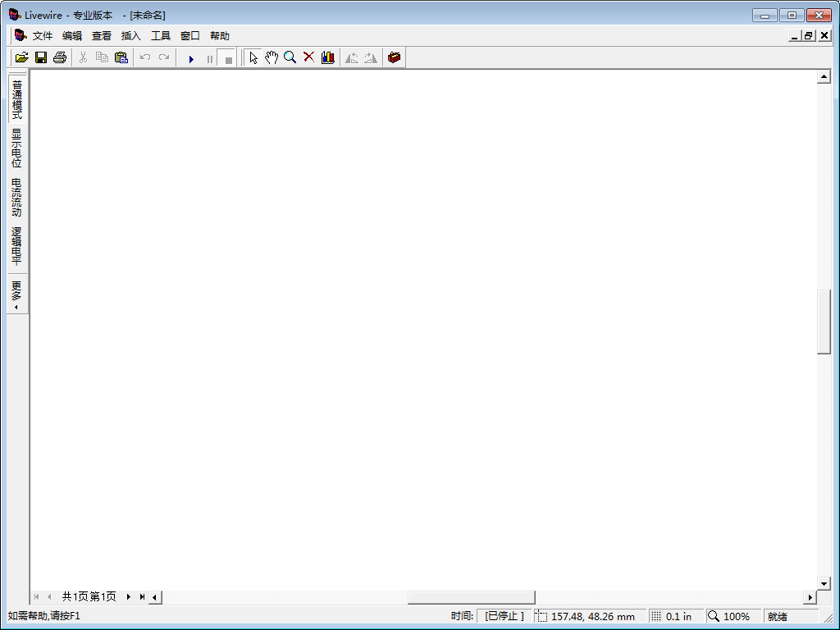Image resolution: width=840 pixels, height=630 pixels.
Task: Click the horizontal scrollbar right arrow
Action: [810, 597]
